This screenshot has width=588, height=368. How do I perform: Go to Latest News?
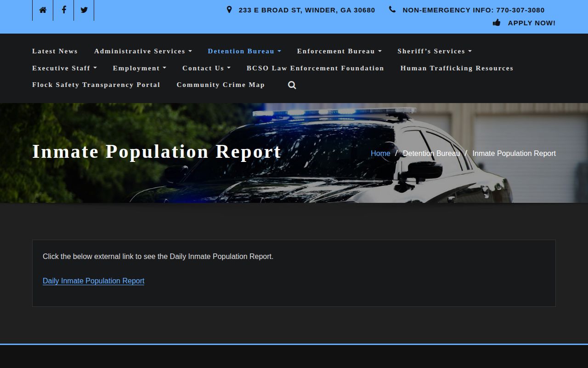[x=55, y=51]
